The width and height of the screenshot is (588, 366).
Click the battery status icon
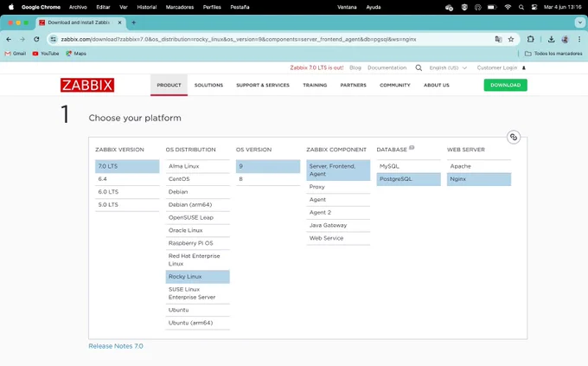pyautogui.click(x=492, y=7)
